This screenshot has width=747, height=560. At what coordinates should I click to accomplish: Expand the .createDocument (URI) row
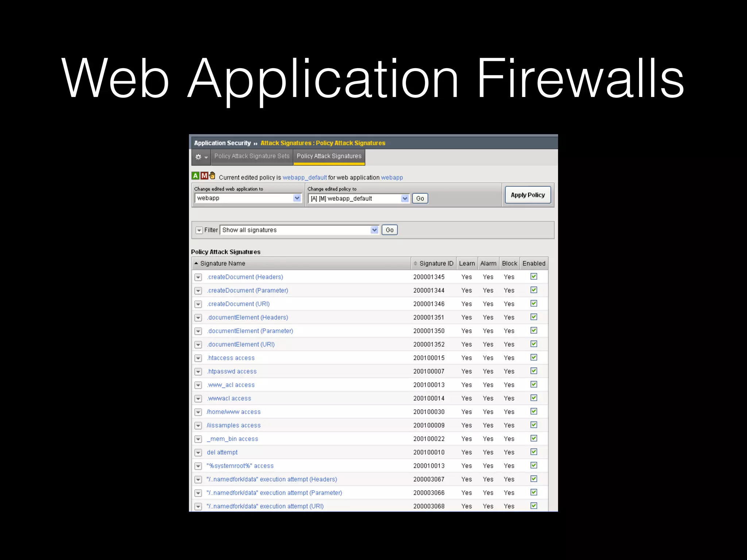click(x=198, y=304)
